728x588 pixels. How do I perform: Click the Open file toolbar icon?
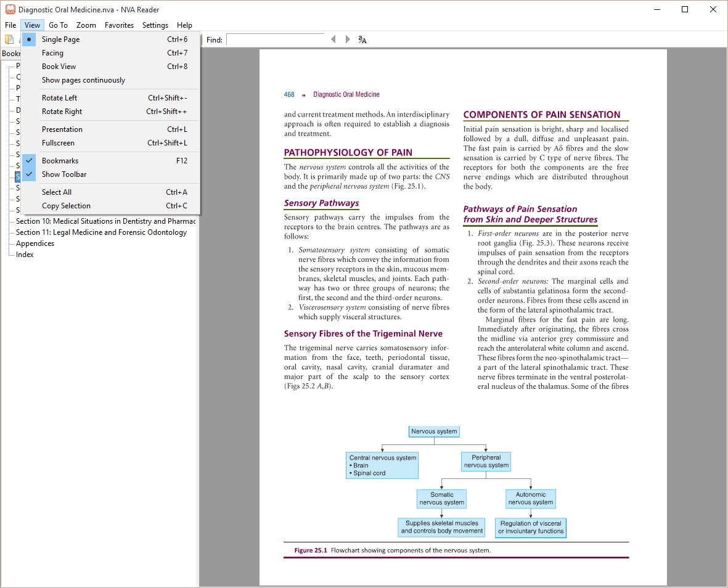[x=9, y=39]
